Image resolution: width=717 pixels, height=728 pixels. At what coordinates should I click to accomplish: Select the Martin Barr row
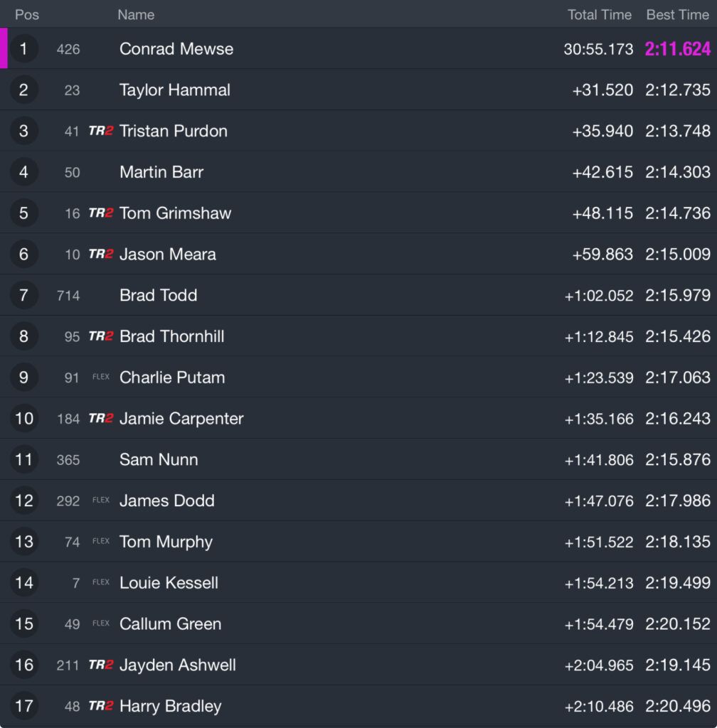pyautogui.click(x=358, y=172)
